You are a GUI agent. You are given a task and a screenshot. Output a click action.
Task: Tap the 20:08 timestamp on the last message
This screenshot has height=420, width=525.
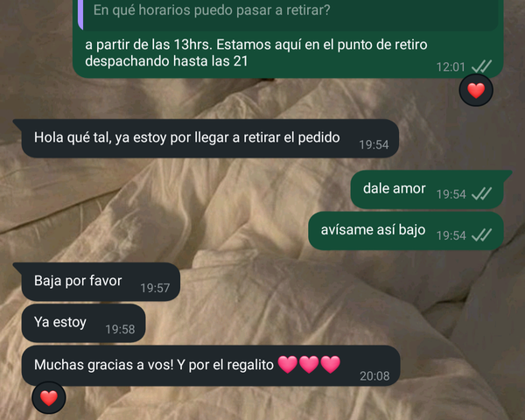pyautogui.click(x=374, y=375)
